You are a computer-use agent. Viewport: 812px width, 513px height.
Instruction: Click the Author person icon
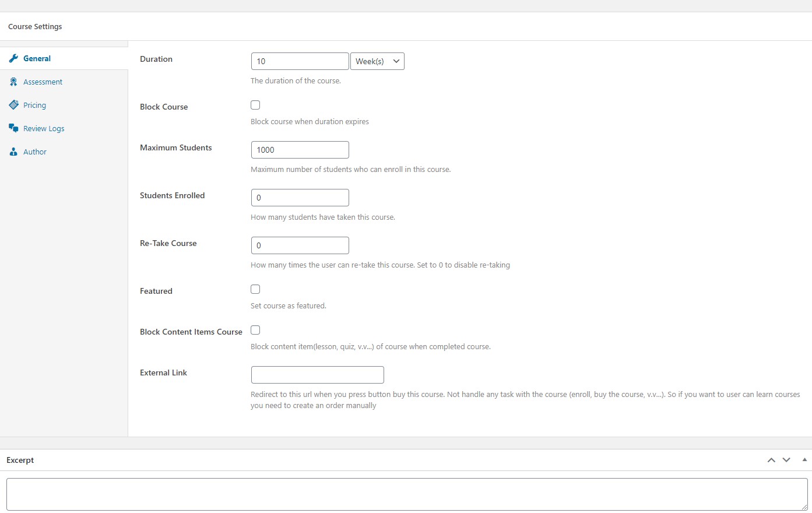[x=13, y=152]
